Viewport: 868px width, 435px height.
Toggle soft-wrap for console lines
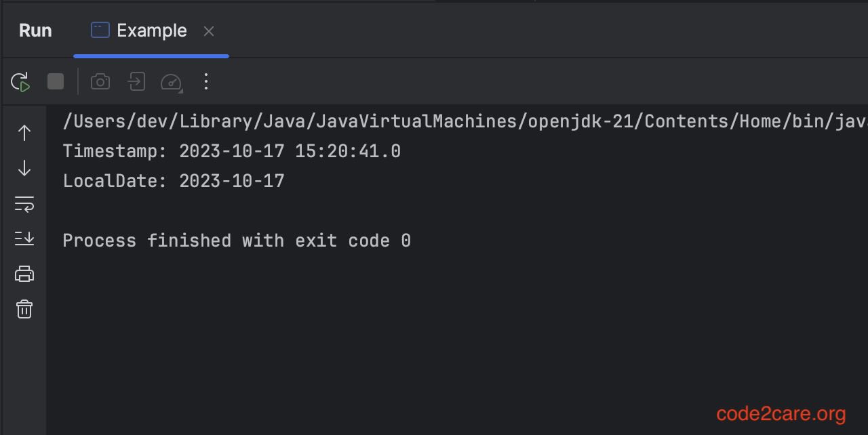(x=24, y=203)
